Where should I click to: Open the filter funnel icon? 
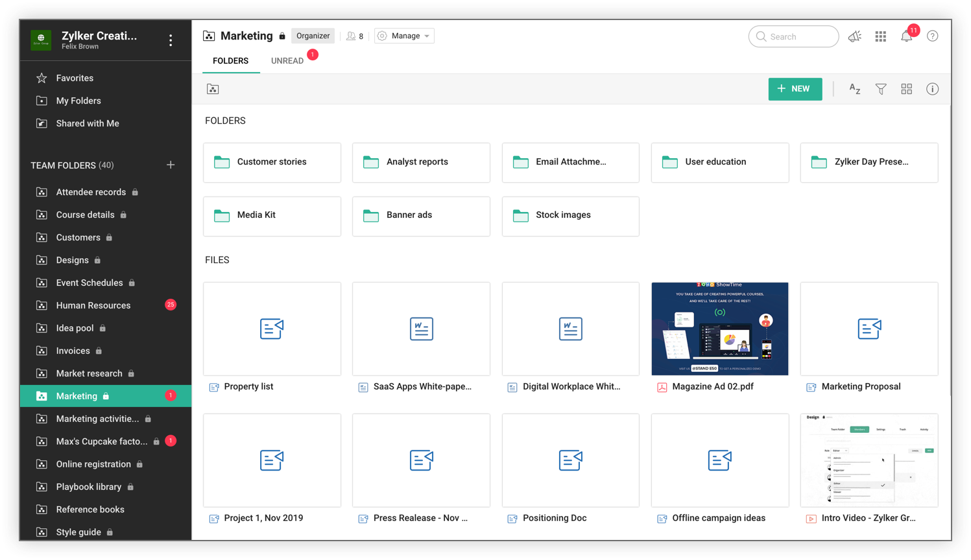click(880, 89)
